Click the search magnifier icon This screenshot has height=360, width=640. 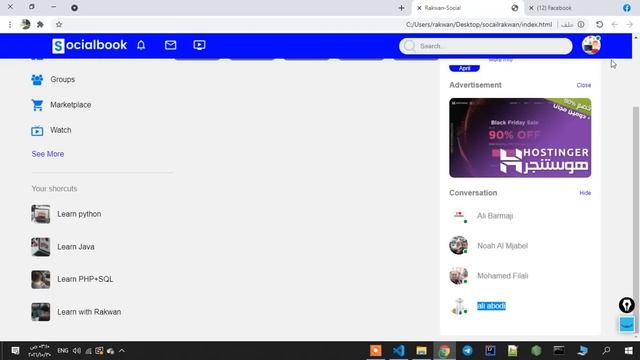[409, 46]
